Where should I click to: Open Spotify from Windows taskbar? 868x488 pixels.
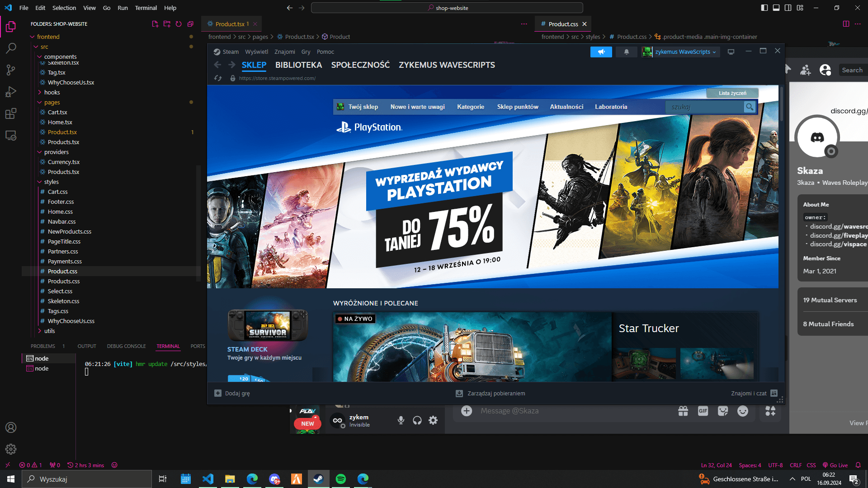tap(341, 479)
